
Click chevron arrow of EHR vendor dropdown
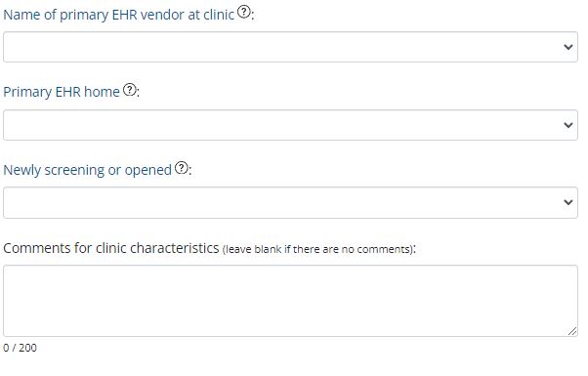[x=568, y=47]
